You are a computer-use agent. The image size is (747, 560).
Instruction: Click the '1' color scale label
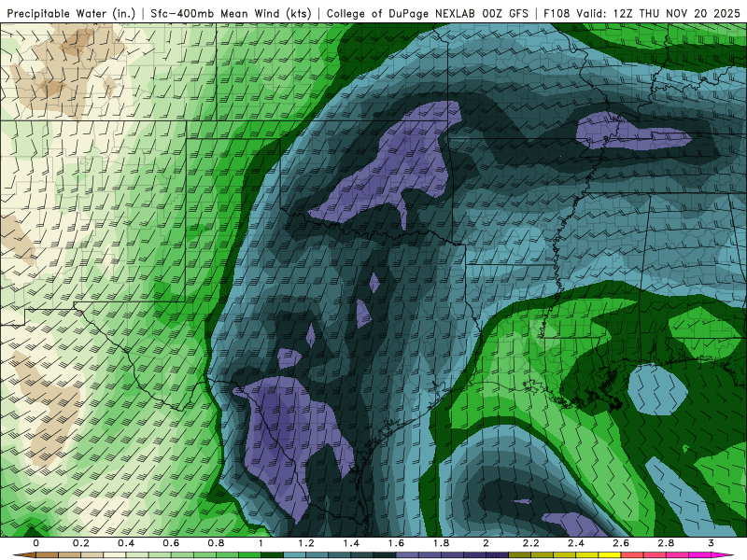coord(261,543)
